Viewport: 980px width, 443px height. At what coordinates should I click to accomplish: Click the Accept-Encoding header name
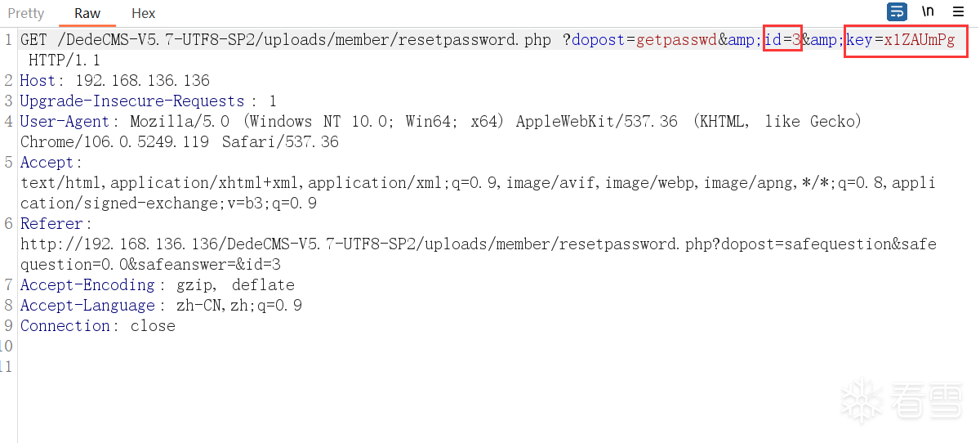[87, 285]
